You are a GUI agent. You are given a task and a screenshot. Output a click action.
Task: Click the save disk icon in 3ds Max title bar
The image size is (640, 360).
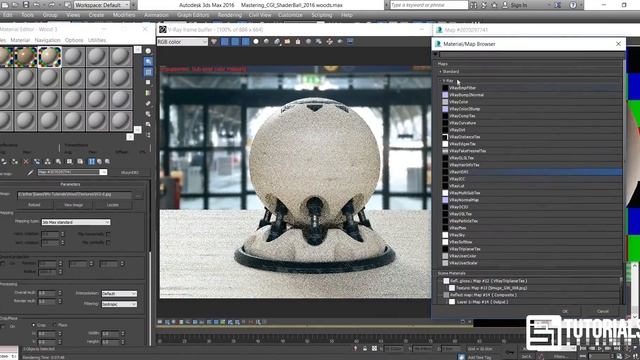(x=26, y=5)
